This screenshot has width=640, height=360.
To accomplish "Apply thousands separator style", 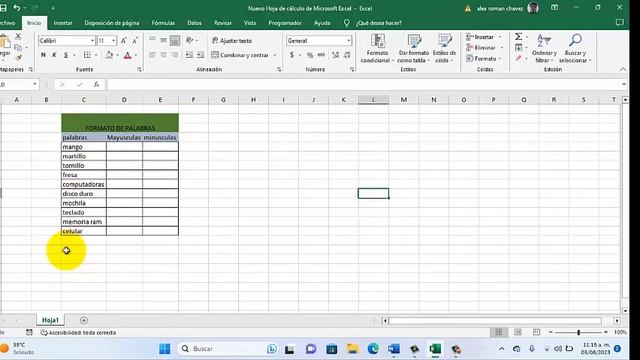I will pos(321,55).
